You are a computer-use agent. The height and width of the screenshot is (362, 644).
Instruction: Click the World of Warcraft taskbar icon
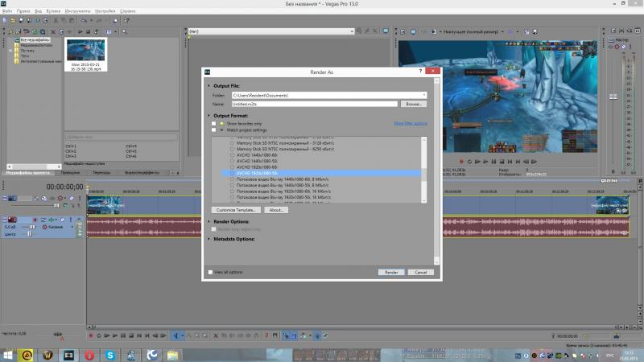47,355
